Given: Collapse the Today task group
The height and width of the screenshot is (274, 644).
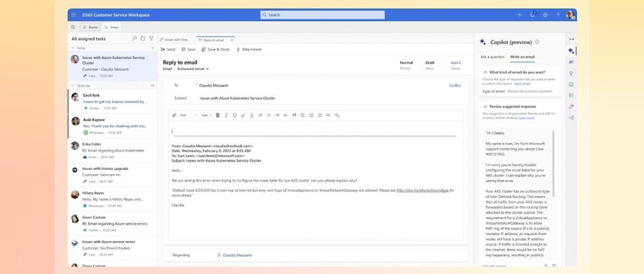Looking at the screenshot, I should [73, 48].
